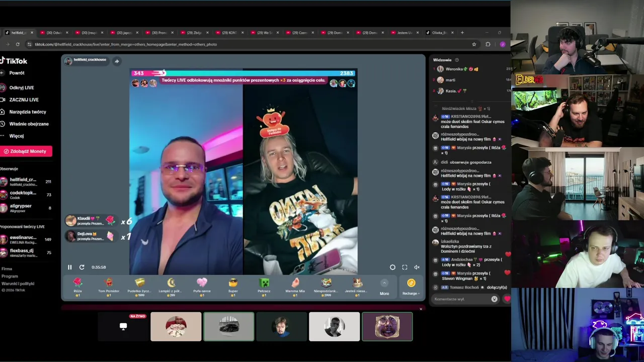Viewport: 644px width, 362px height.
Task: Send the Róża rose gift
Action: click(77, 287)
